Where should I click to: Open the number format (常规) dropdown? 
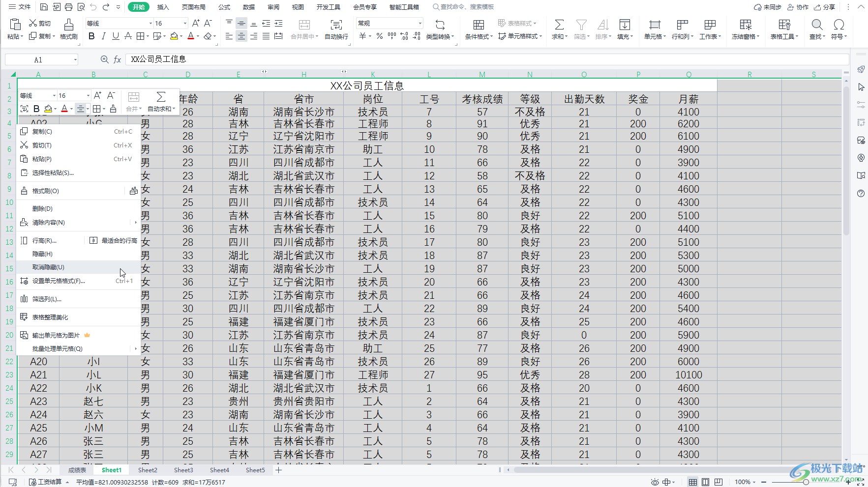419,23
